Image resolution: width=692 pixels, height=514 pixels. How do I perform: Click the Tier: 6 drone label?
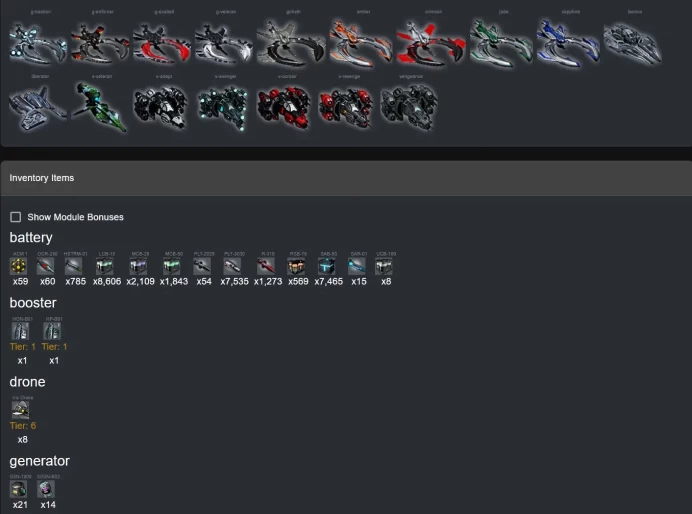click(23, 426)
